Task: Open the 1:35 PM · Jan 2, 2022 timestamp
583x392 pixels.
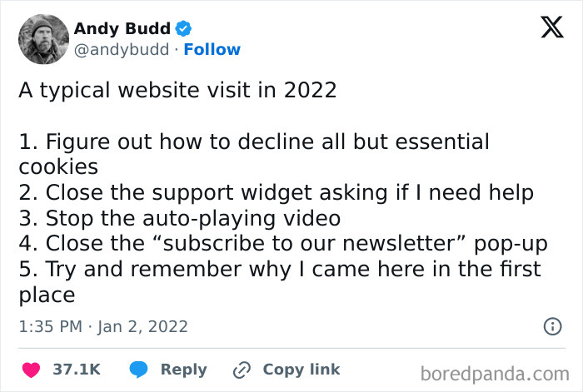Action: pyautogui.click(x=103, y=327)
